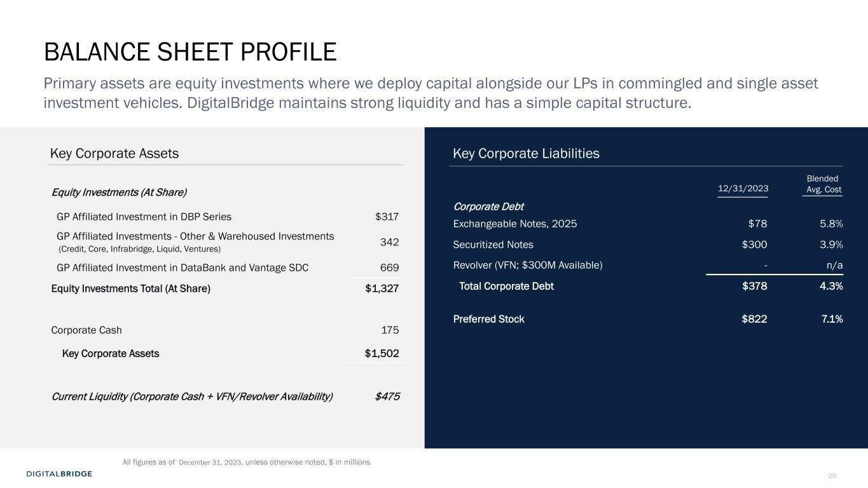Select the Key Corporate Liabilities heading
This screenshot has width=868, height=488.
[526, 153]
